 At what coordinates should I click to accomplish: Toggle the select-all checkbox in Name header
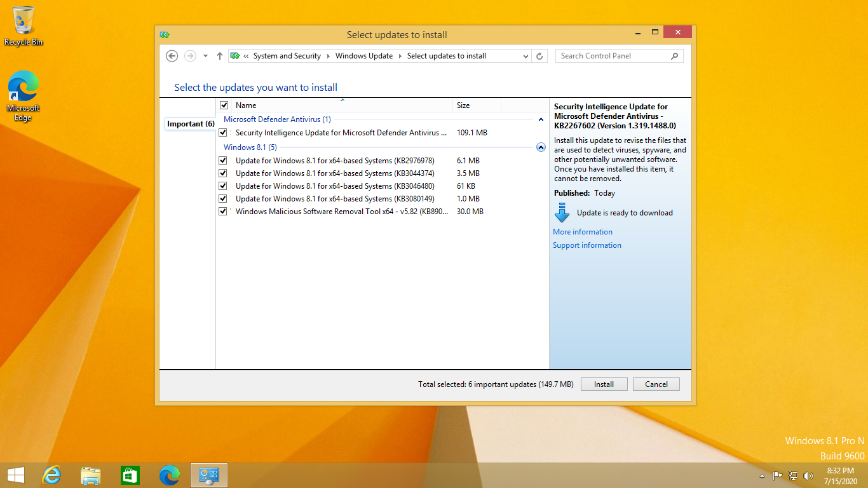pos(224,105)
